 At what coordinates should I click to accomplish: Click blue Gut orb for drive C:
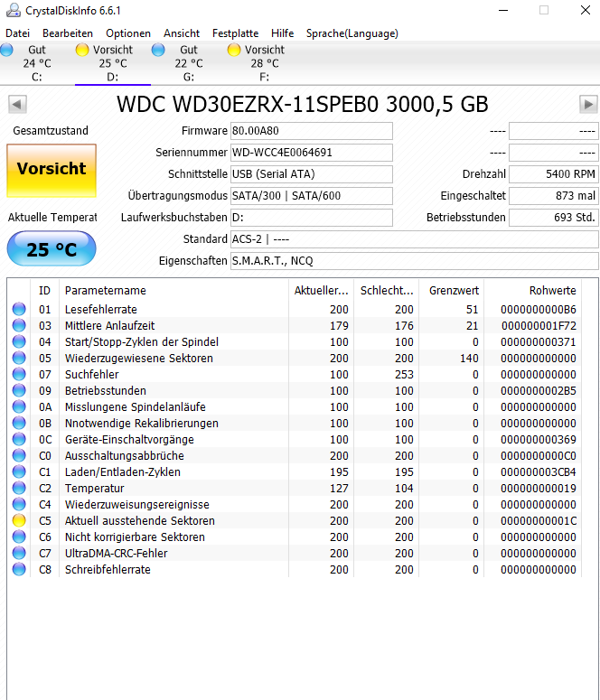coord(6,50)
